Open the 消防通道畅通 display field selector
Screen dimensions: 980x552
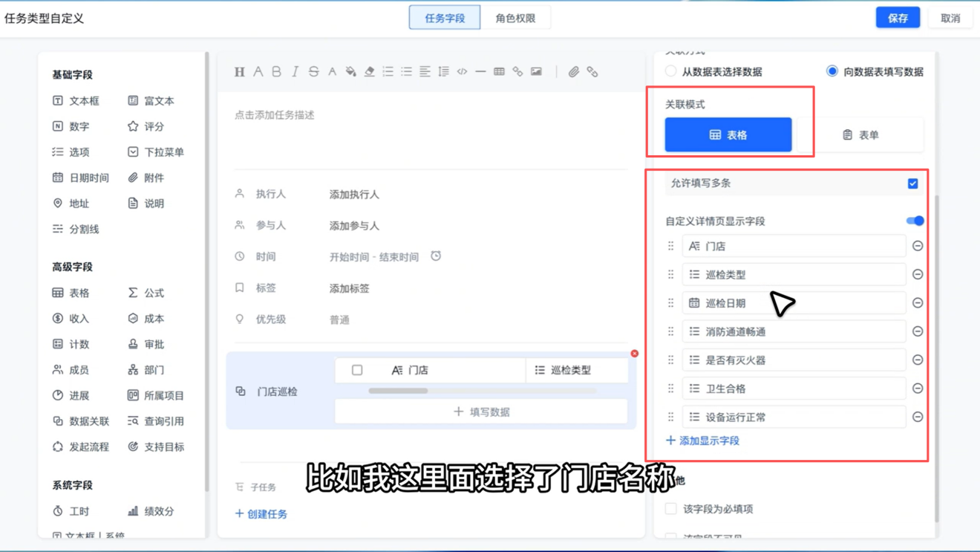pyautogui.click(x=794, y=331)
